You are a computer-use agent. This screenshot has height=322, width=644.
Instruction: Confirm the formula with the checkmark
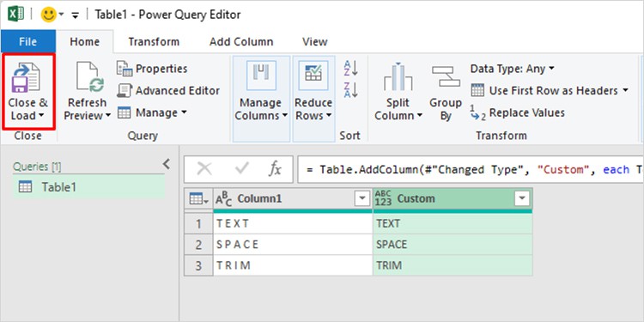241,168
